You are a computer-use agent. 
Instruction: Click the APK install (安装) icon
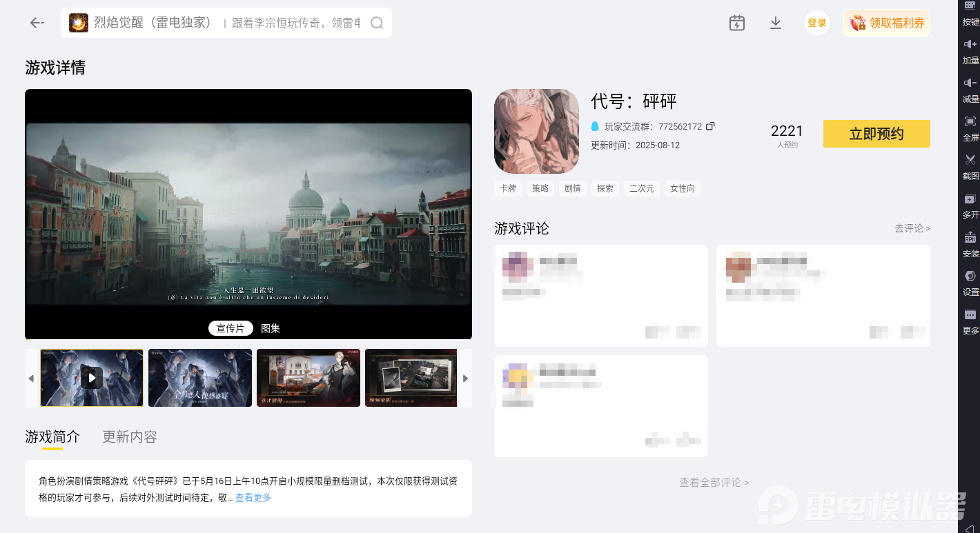(x=970, y=244)
